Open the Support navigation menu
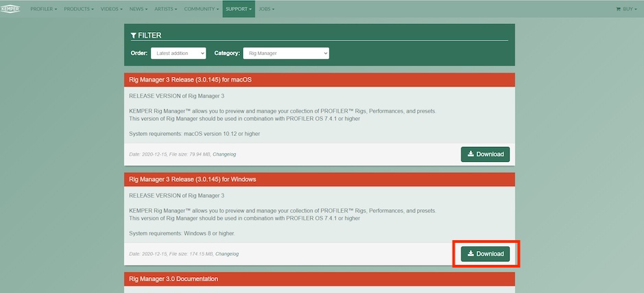 coord(239,9)
